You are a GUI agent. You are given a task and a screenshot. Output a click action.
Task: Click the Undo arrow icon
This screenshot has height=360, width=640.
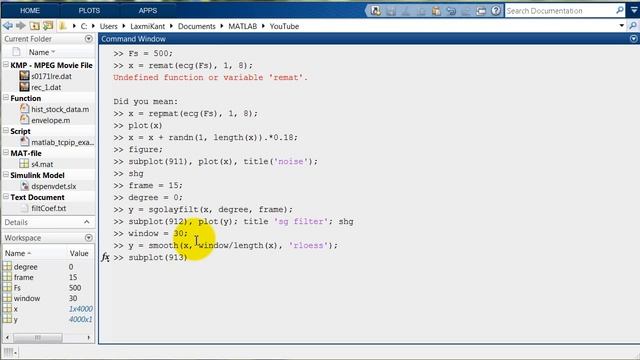[x=451, y=11]
